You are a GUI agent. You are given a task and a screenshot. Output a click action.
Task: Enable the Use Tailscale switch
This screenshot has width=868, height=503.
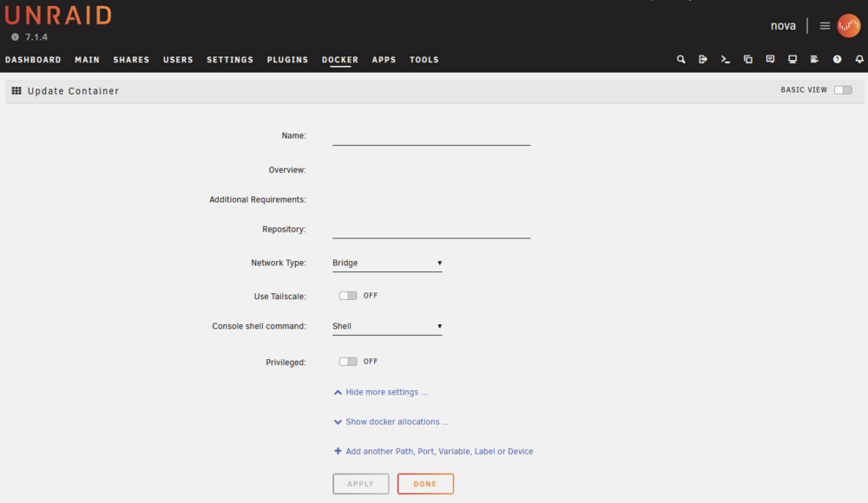pos(348,296)
